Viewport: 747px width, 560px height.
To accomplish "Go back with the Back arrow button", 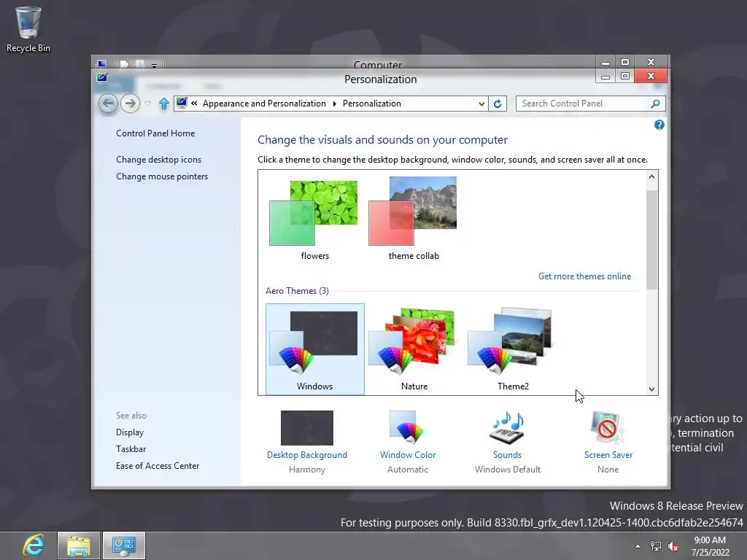I will coord(108,104).
